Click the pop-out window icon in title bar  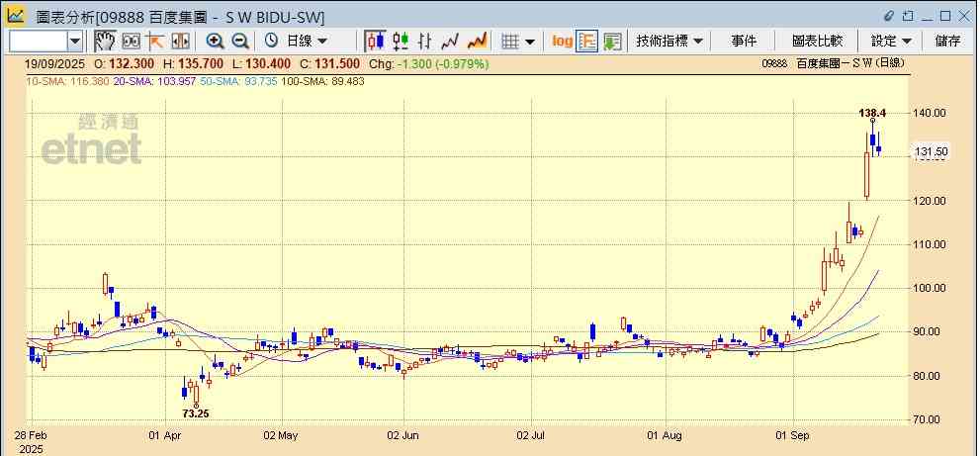coord(908,16)
